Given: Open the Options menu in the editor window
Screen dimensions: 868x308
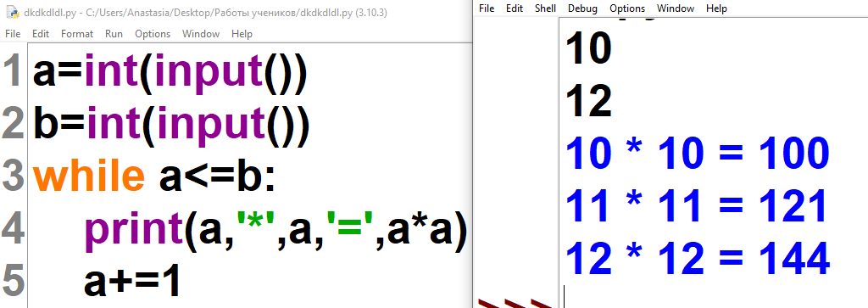Looking at the screenshot, I should tap(153, 34).
